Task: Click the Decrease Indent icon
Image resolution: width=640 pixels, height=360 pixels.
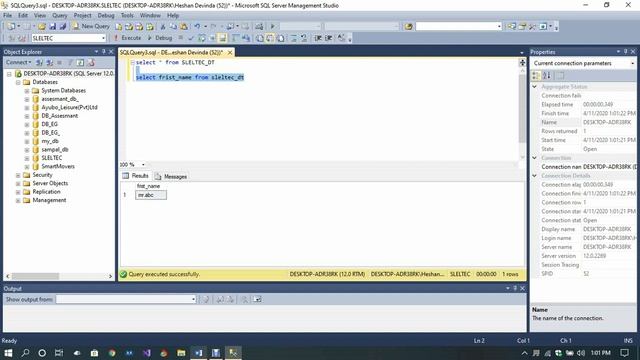Action: pyautogui.click(x=318, y=38)
